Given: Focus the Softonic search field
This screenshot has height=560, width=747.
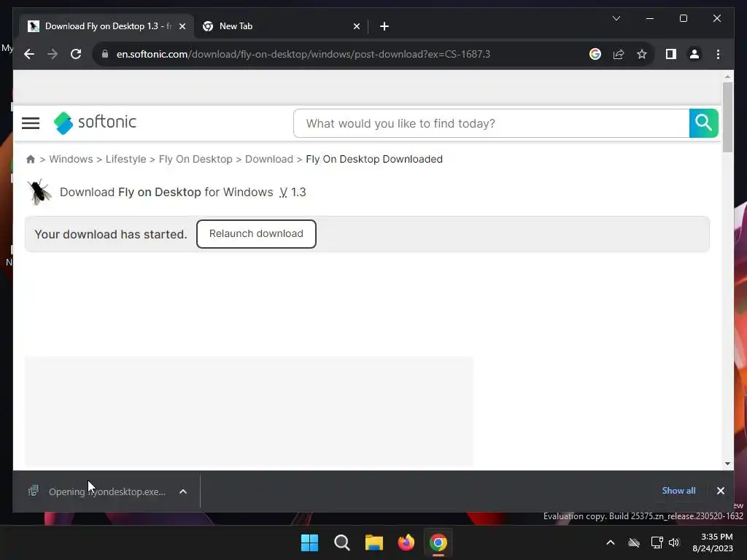Looking at the screenshot, I should [491, 123].
